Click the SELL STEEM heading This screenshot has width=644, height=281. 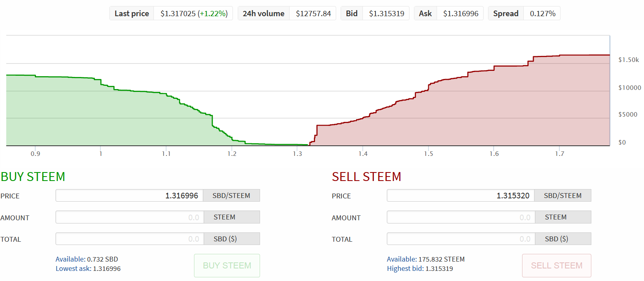tap(367, 177)
